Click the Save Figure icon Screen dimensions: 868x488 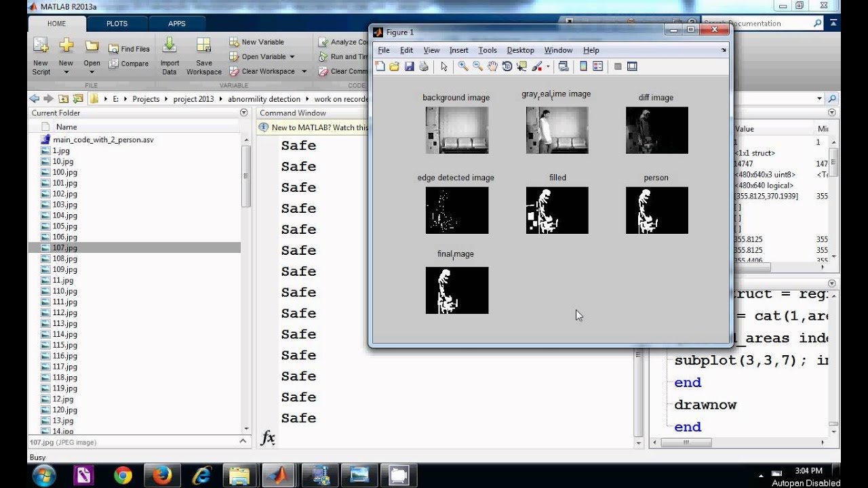click(409, 66)
